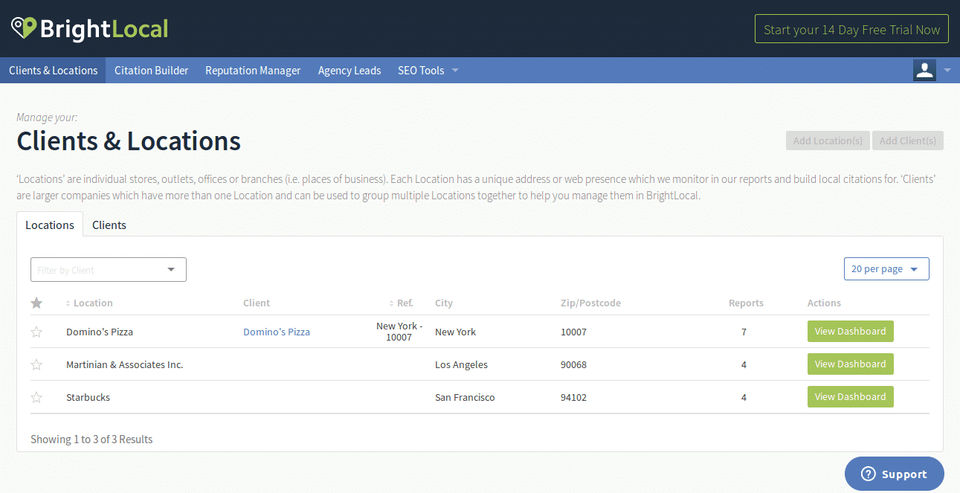Expand the account menu arrow beside avatar
This screenshot has width=960, height=493.
click(x=947, y=70)
